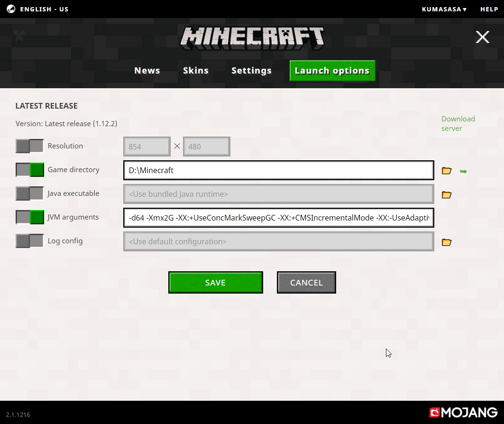
Task: Click the Java executable path field
Action: pos(279,194)
